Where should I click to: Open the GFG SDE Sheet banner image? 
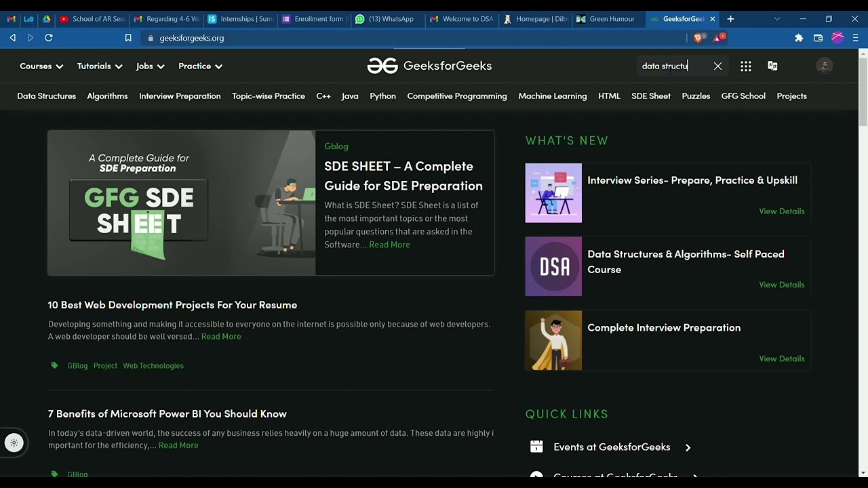(182, 203)
